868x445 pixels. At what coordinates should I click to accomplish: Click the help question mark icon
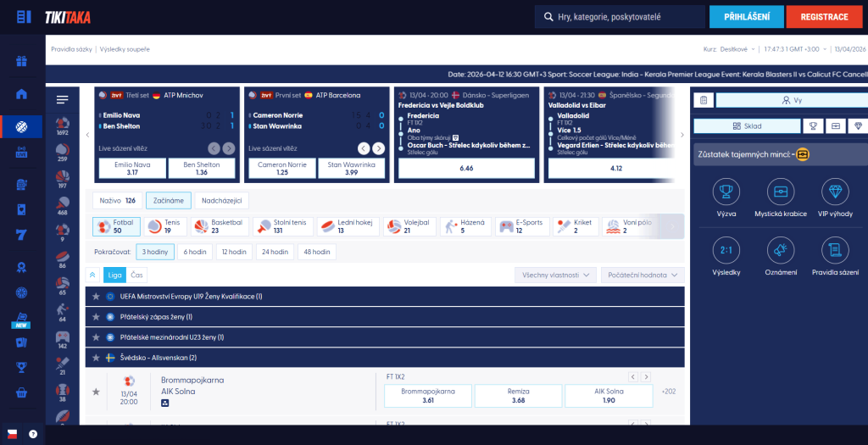[x=33, y=433]
